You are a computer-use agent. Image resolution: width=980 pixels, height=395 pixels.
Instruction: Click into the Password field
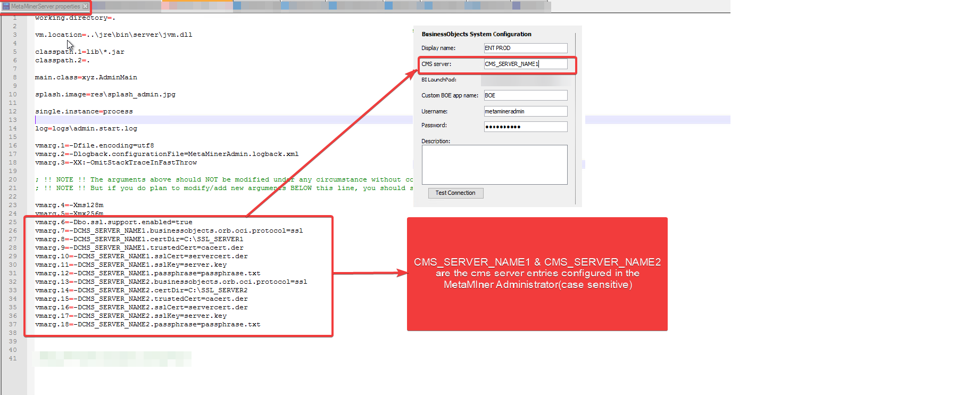525,127
